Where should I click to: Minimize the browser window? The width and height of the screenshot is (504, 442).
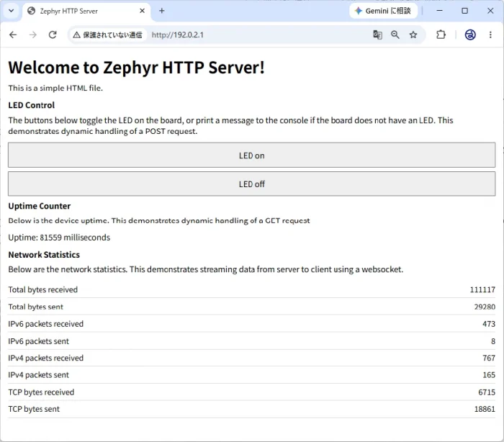tap(439, 11)
